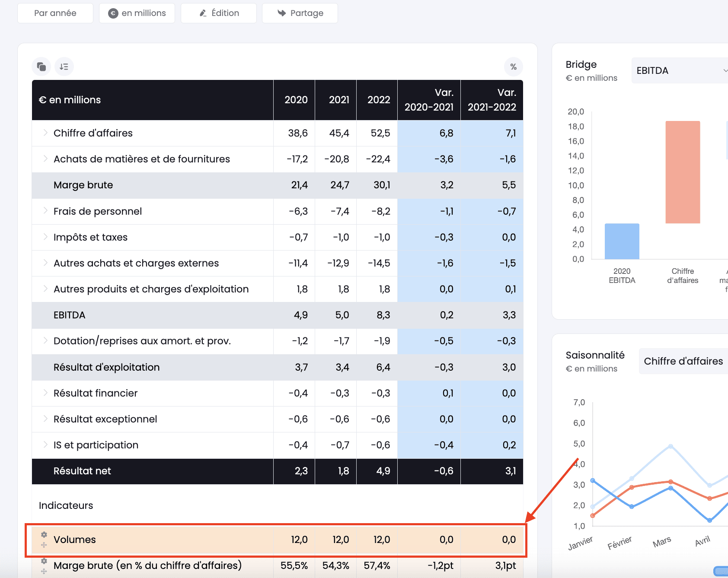Click the move handle on Volumes row
This screenshot has height=578, width=728.
(44, 545)
